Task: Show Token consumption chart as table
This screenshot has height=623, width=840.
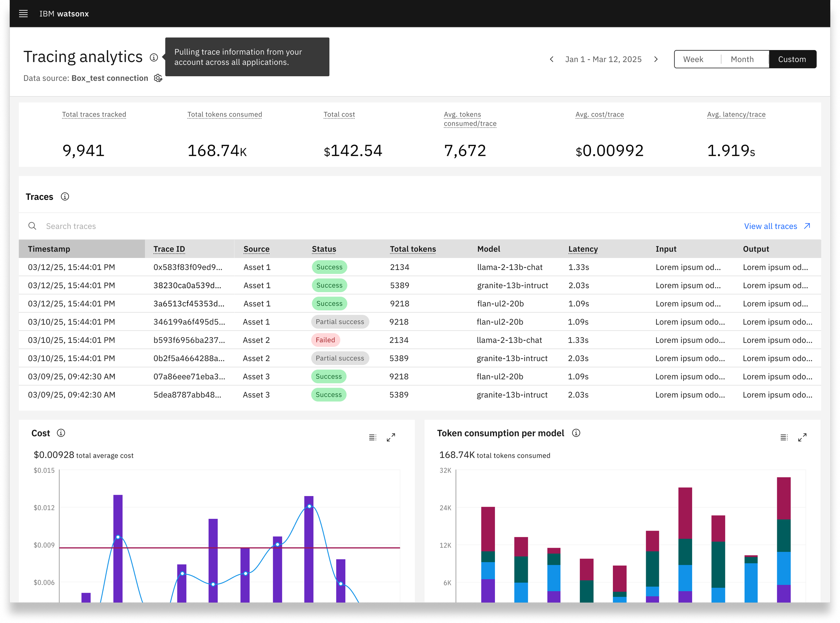Action: tap(784, 438)
